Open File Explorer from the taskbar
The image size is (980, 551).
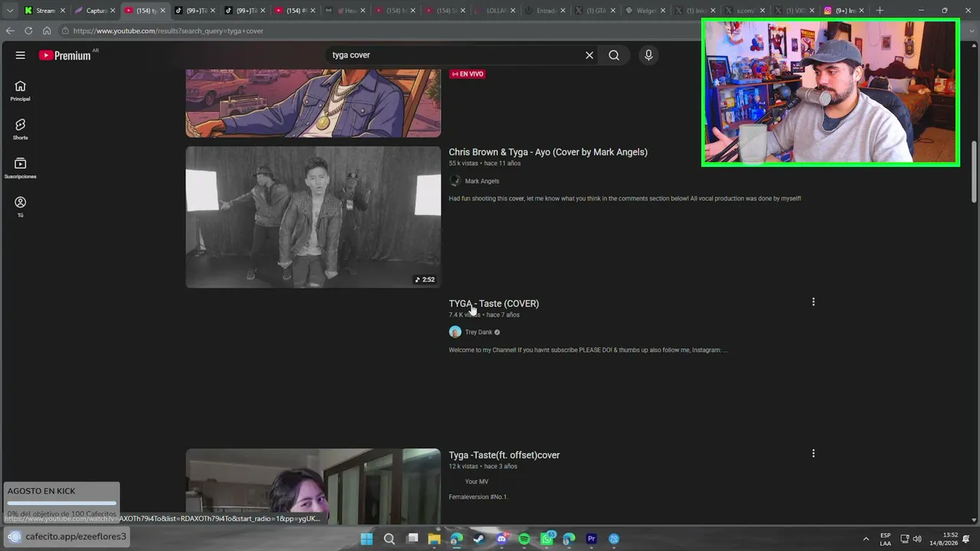(x=434, y=539)
